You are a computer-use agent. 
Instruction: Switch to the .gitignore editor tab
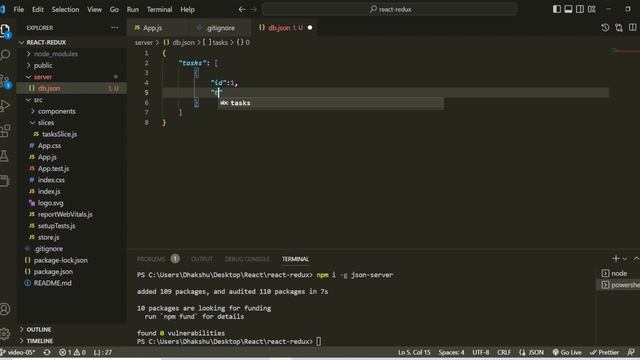click(220, 28)
